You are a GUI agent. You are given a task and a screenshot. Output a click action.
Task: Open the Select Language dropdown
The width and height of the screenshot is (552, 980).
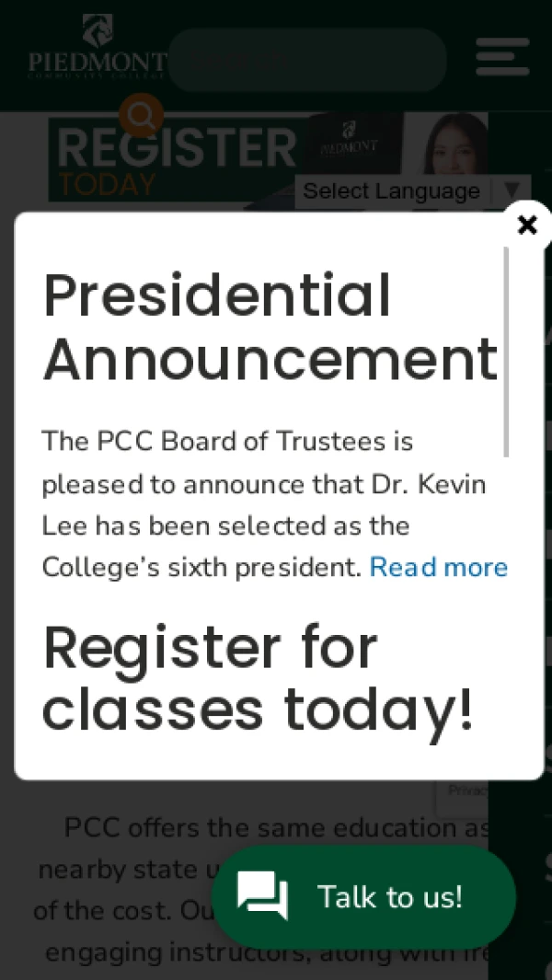413,190
